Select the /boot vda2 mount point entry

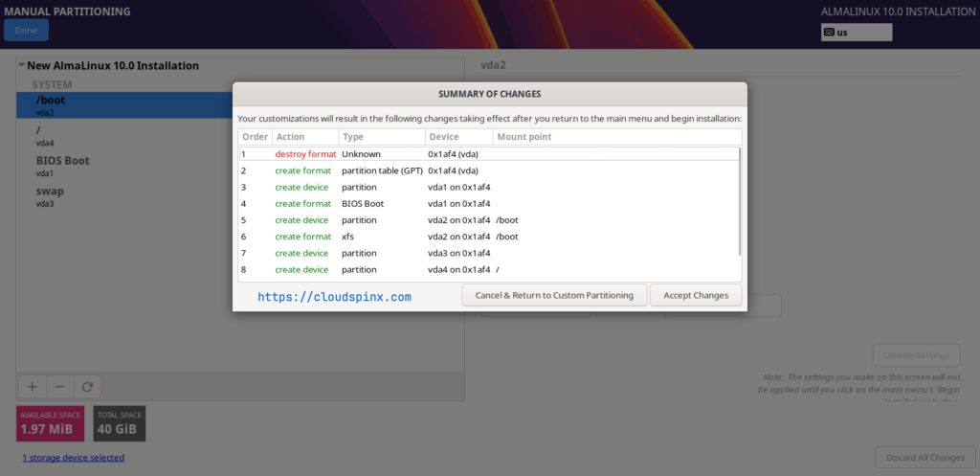(x=125, y=105)
